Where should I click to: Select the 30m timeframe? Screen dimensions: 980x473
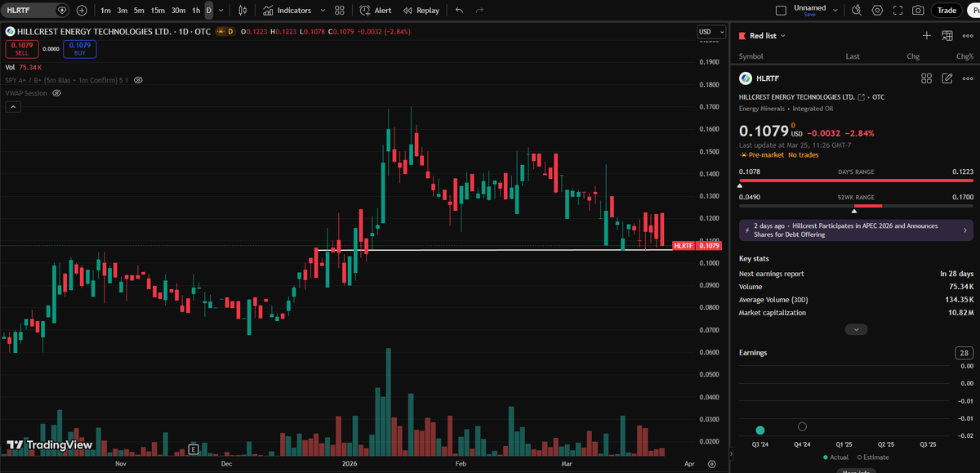click(x=178, y=11)
